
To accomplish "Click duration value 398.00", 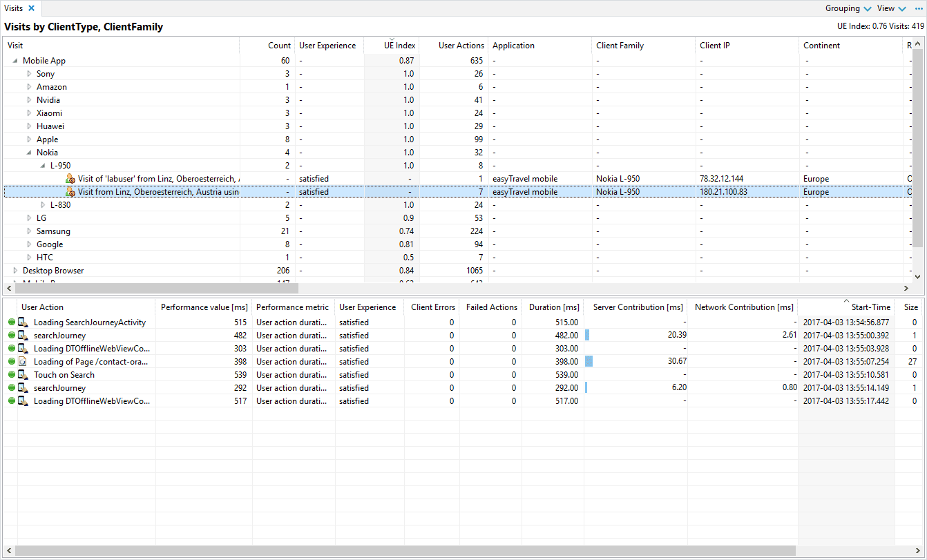I will [x=566, y=362].
